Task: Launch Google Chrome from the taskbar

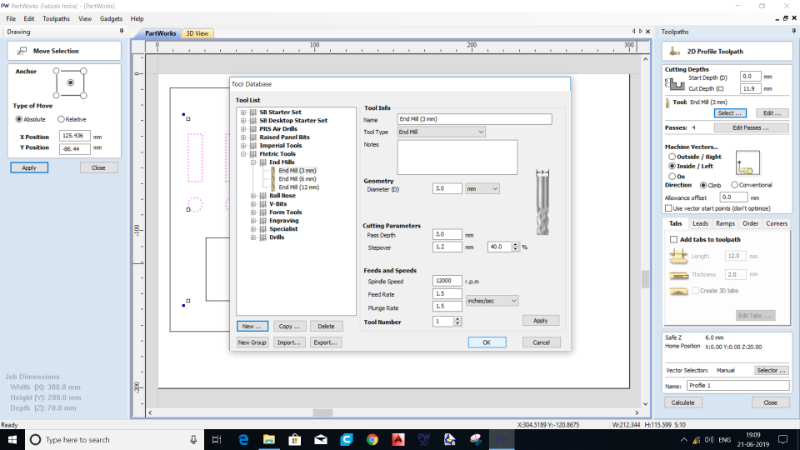Action: [372, 439]
